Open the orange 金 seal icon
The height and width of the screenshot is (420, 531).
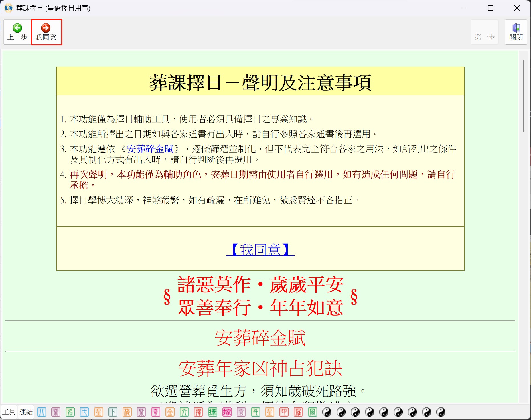click(170, 412)
